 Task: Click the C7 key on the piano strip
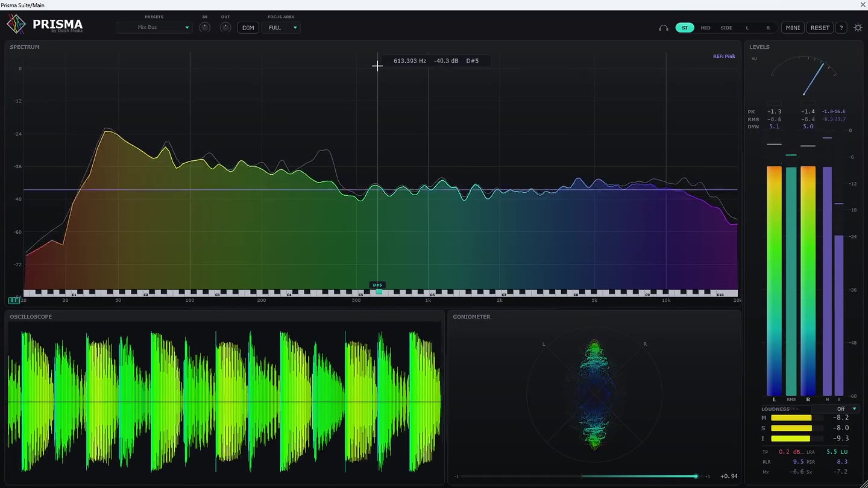click(x=504, y=294)
